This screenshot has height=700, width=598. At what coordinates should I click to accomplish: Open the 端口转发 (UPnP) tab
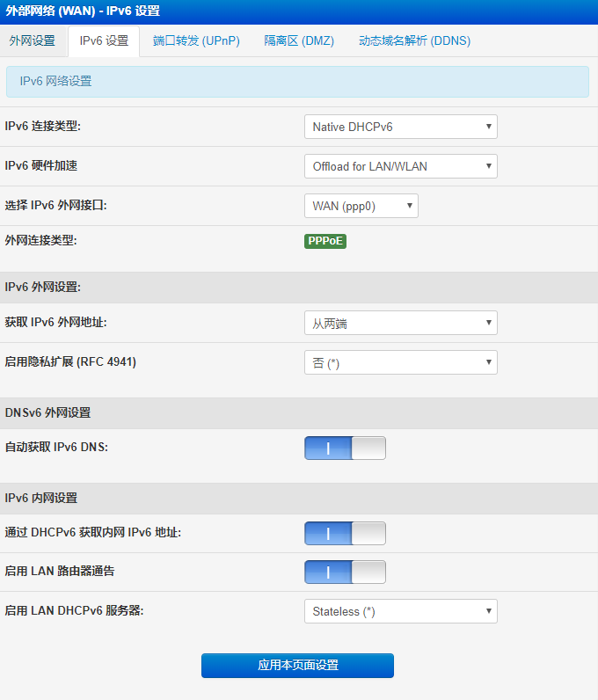click(196, 41)
